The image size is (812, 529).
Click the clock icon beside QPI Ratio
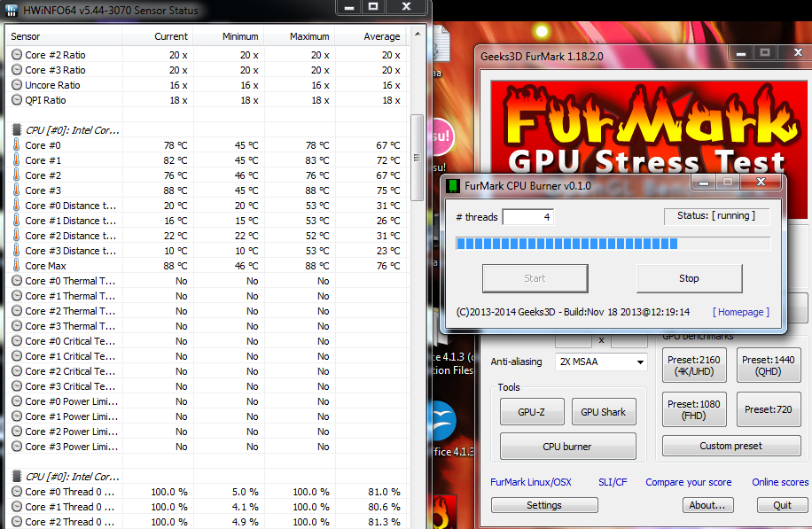click(17, 100)
